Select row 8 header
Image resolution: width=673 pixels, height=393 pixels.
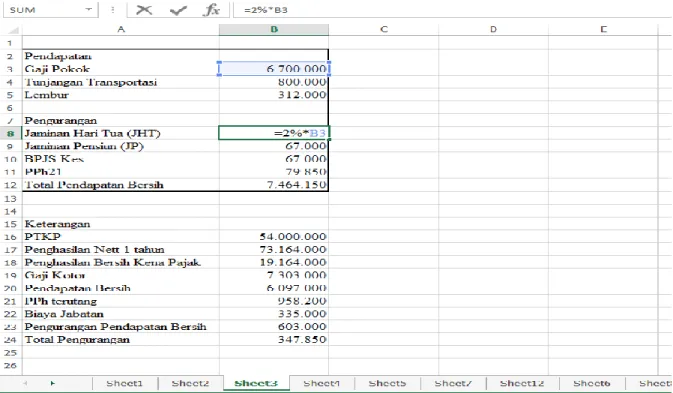11,133
